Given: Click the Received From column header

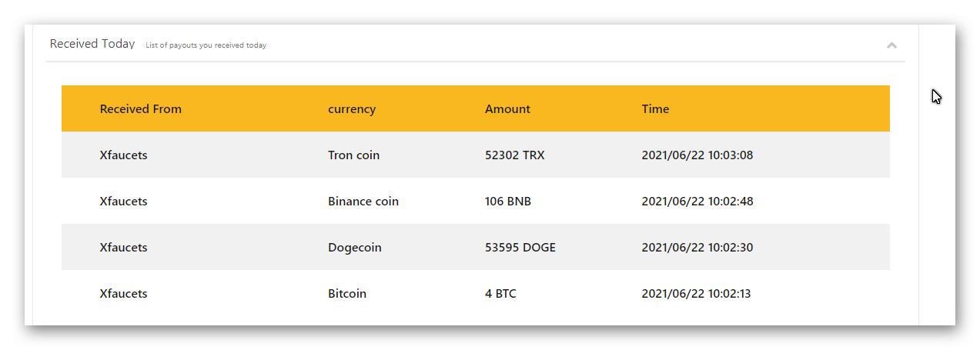Looking at the screenshot, I should (141, 109).
